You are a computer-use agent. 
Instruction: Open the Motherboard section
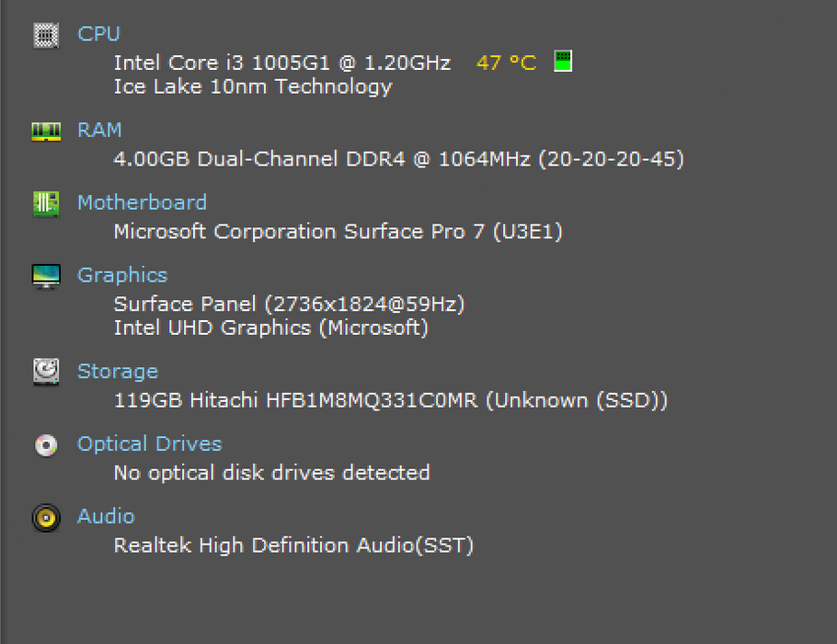[141, 202]
